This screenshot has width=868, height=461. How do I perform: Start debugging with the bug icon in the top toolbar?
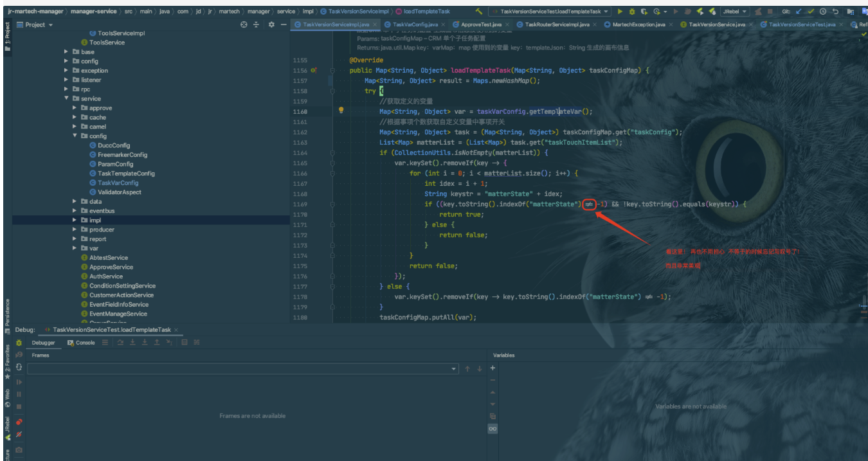click(x=632, y=12)
